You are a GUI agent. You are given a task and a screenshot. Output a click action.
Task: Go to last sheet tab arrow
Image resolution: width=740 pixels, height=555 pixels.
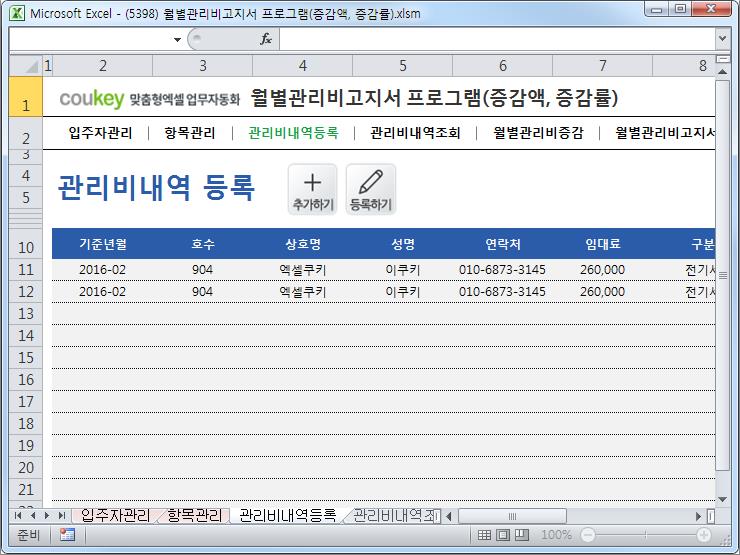[x=61, y=515]
